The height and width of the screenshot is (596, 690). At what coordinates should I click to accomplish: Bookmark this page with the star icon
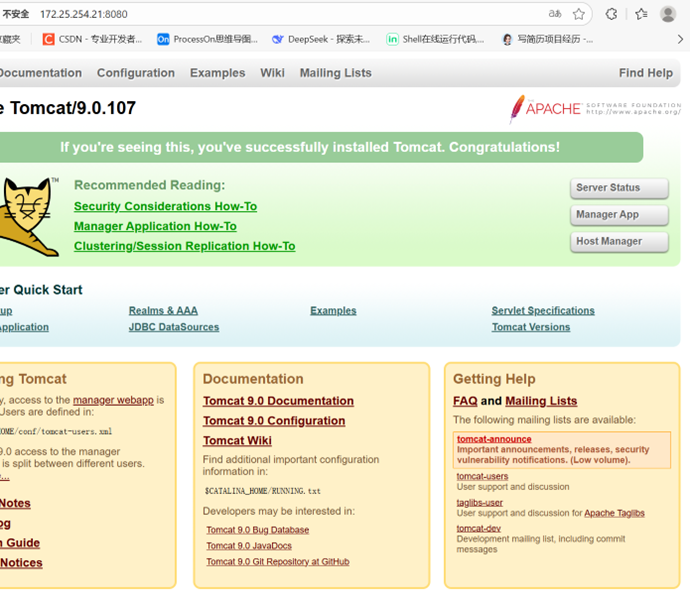coord(579,14)
